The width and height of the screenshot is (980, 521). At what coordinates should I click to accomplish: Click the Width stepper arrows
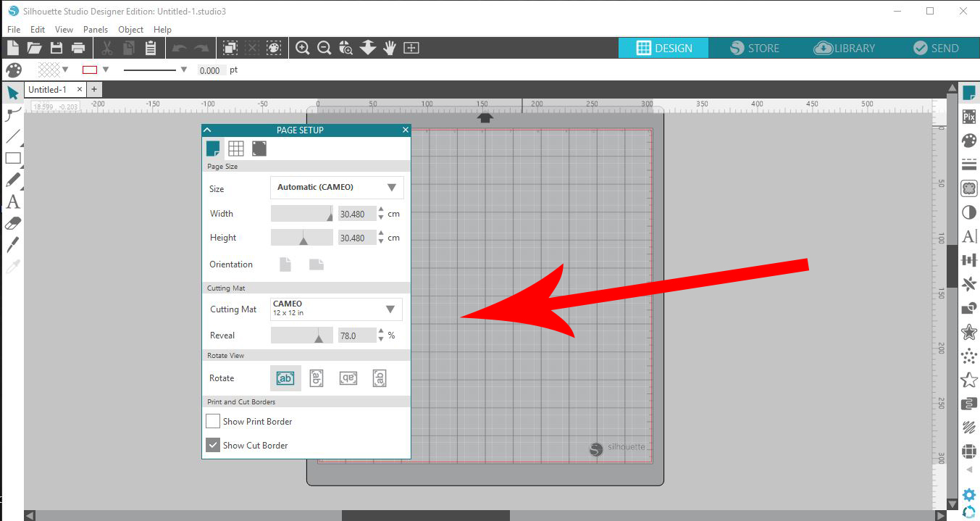coord(382,214)
